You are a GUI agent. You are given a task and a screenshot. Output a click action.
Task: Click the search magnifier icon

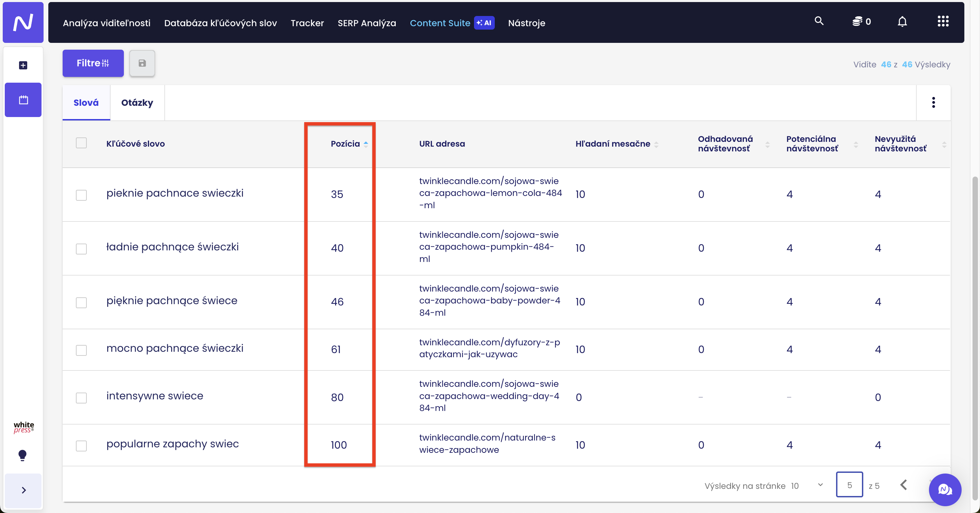(x=819, y=21)
